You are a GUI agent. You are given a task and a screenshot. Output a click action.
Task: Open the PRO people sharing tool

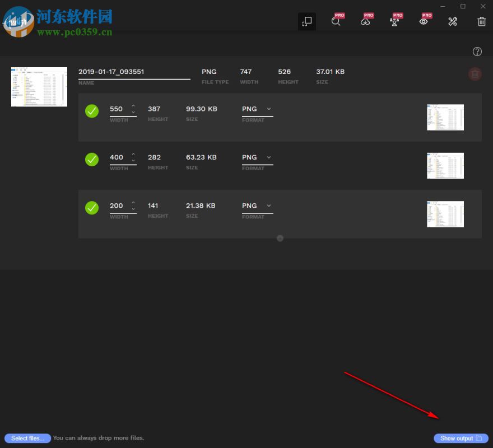click(x=394, y=21)
